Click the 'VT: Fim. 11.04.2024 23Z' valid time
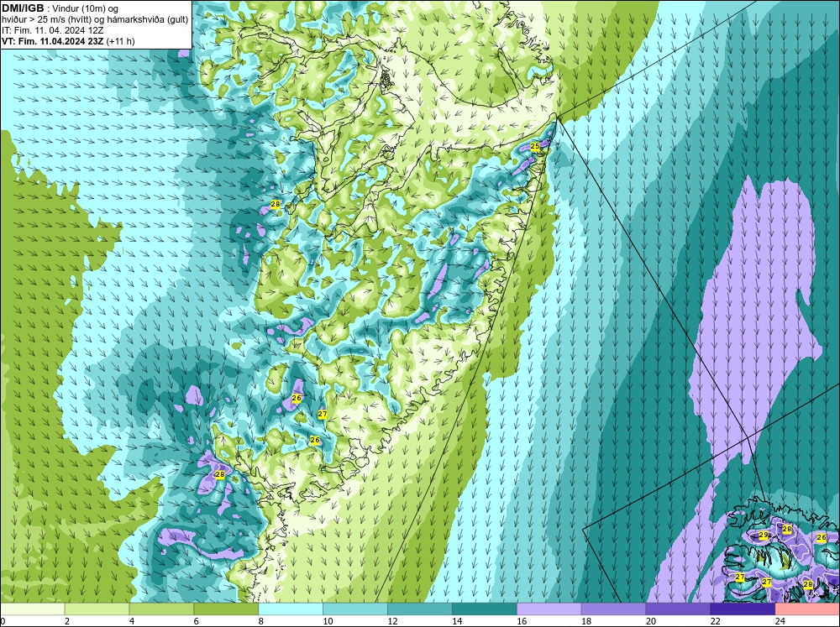 click(53, 41)
